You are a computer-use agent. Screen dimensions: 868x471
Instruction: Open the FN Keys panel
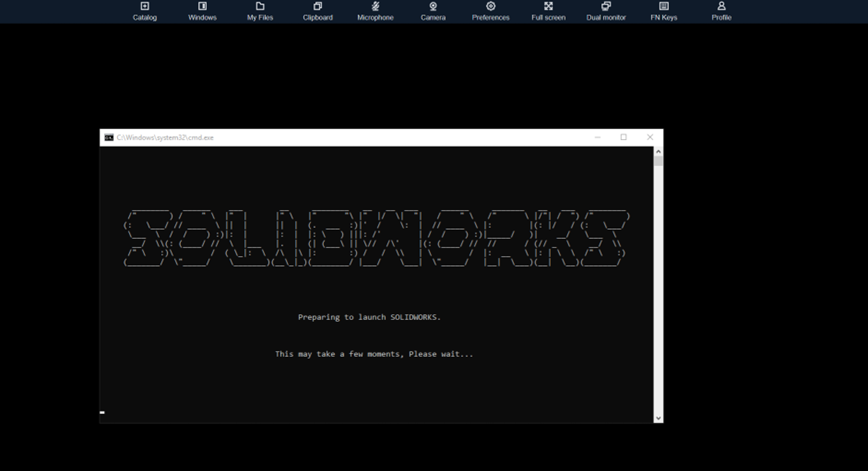(x=664, y=11)
